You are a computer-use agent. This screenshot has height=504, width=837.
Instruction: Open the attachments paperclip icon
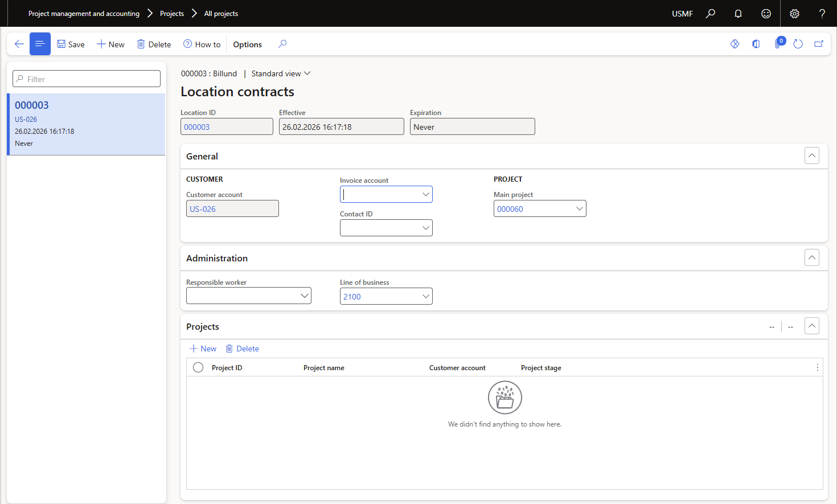pyautogui.click(x=778, y=44)
